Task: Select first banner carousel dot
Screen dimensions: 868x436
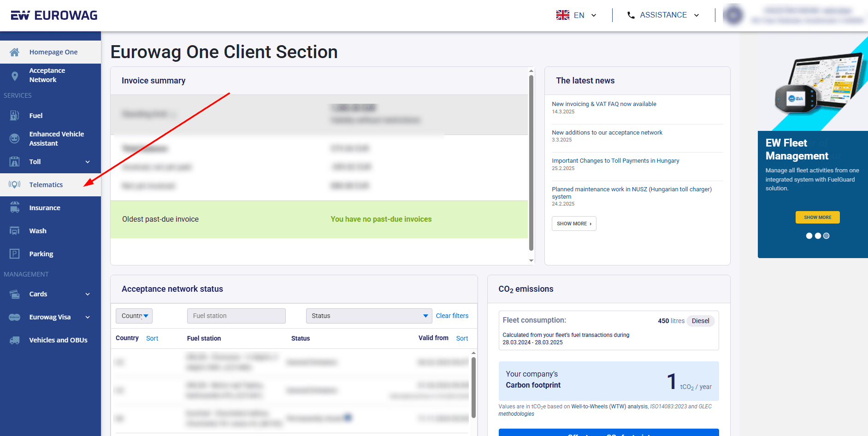Action: click(x=809, y=236)
